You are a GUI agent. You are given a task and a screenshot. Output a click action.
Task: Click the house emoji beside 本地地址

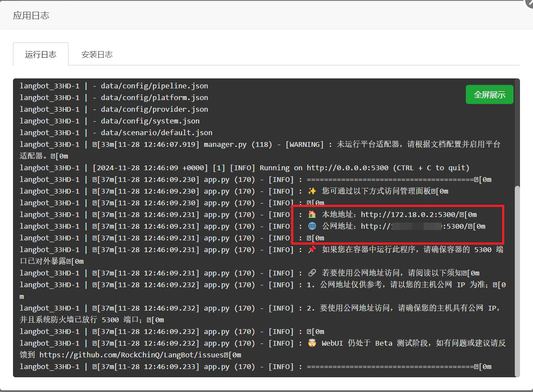311,214
